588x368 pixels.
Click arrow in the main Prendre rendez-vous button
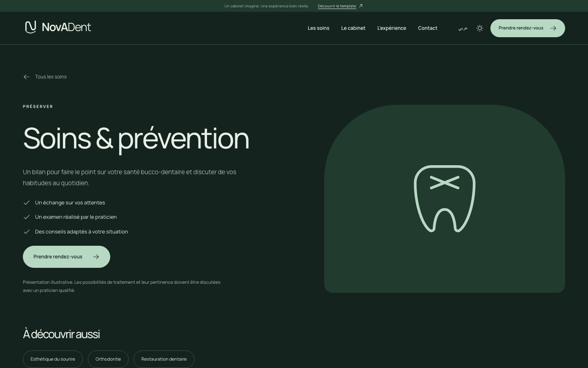pyautogui.click(x=96, y=257)
